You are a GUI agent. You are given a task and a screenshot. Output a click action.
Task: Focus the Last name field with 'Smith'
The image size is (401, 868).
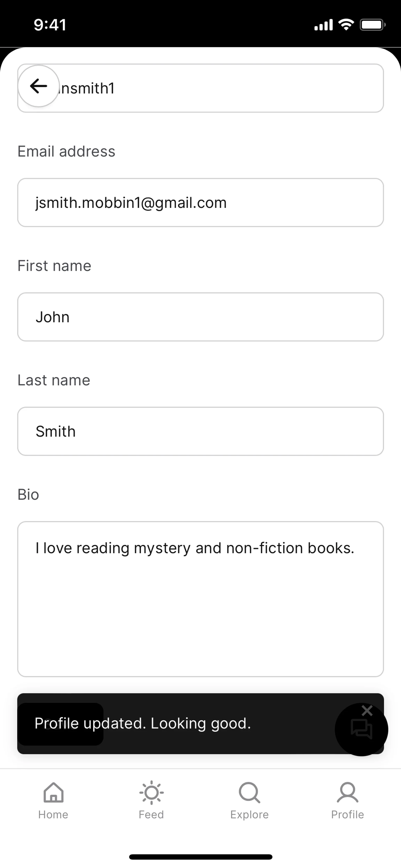pos(200,431)
